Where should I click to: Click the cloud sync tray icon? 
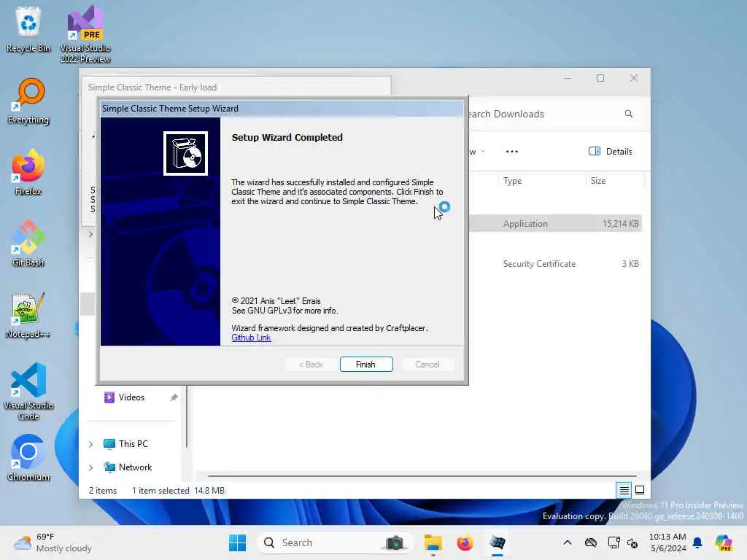tap(591, 542)
